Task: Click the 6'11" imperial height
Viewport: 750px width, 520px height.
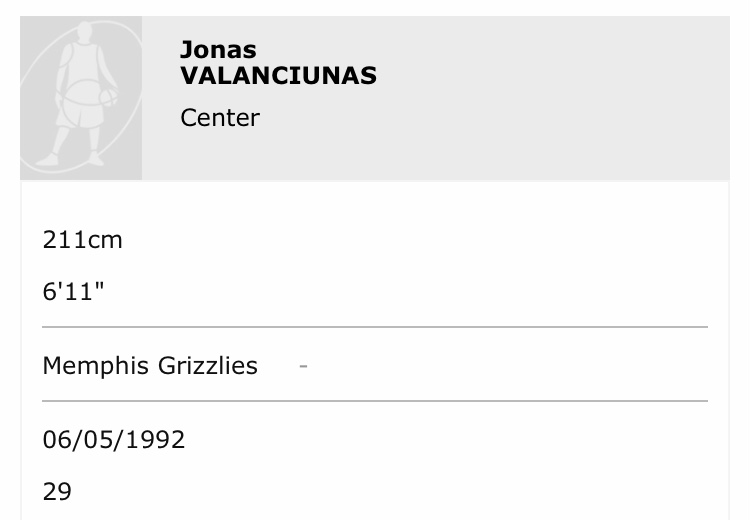Action: click(x=73, y=291)
